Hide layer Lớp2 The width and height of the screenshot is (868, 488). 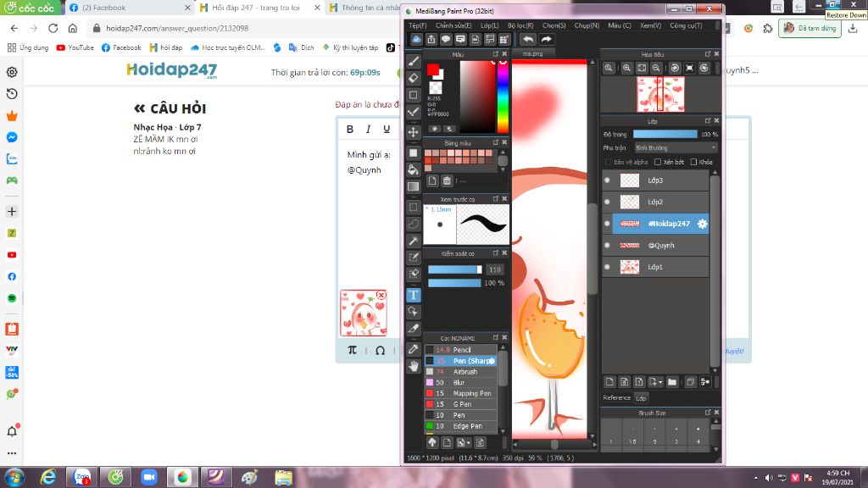pos(607,202)
